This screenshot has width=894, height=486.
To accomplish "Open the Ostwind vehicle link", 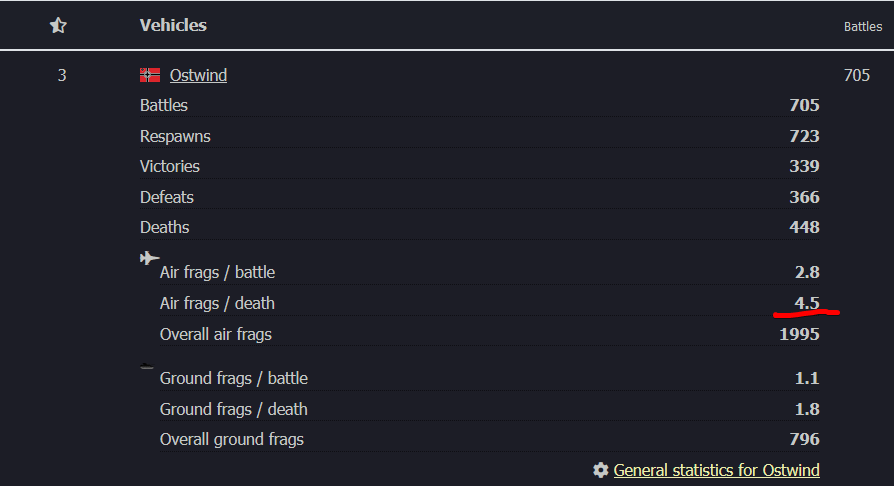I will click(198, 75).
